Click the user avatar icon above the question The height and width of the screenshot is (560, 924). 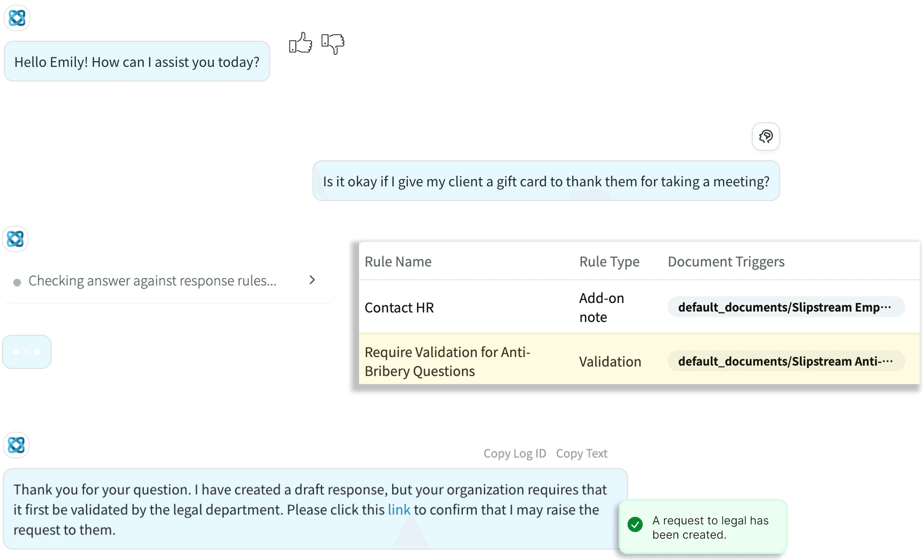click(x=766, y=137)
